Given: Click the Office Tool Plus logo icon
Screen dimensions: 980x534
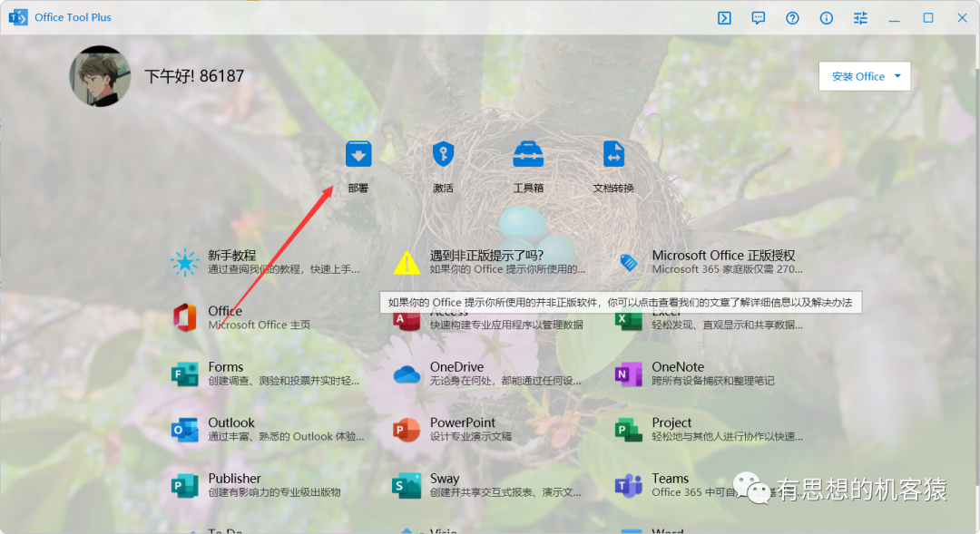Looking at the screenshot, I should pos(18,17).
